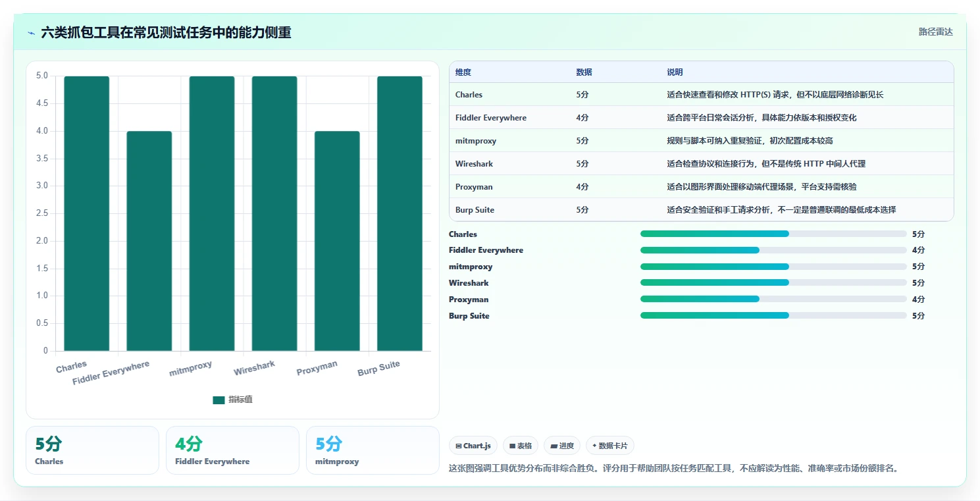Toggle the 指标值 legend swatch
The height and width of the screenshot is (501, 980).
click(x=219, y=400)
